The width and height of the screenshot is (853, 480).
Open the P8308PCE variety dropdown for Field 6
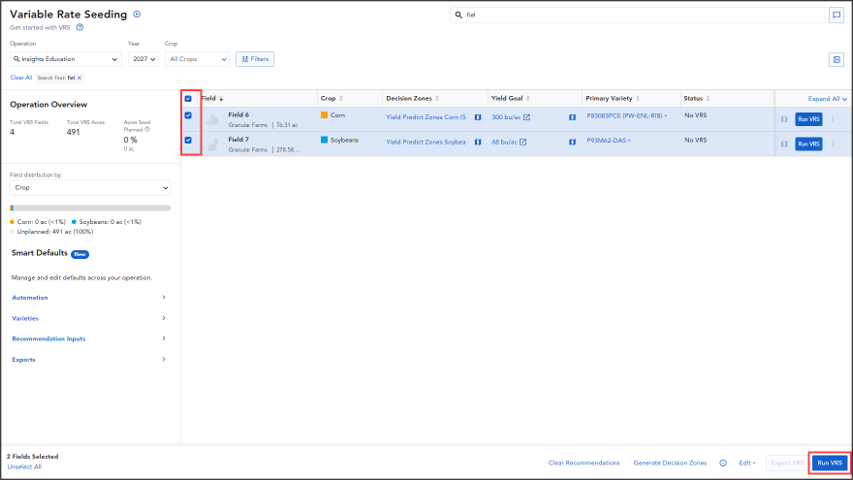click(x=627, y=116)
